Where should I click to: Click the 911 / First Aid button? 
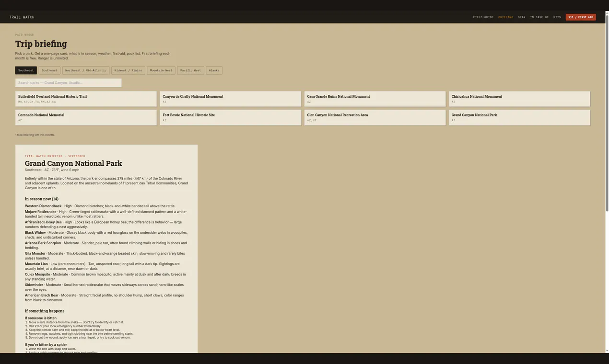click(581, 17)
